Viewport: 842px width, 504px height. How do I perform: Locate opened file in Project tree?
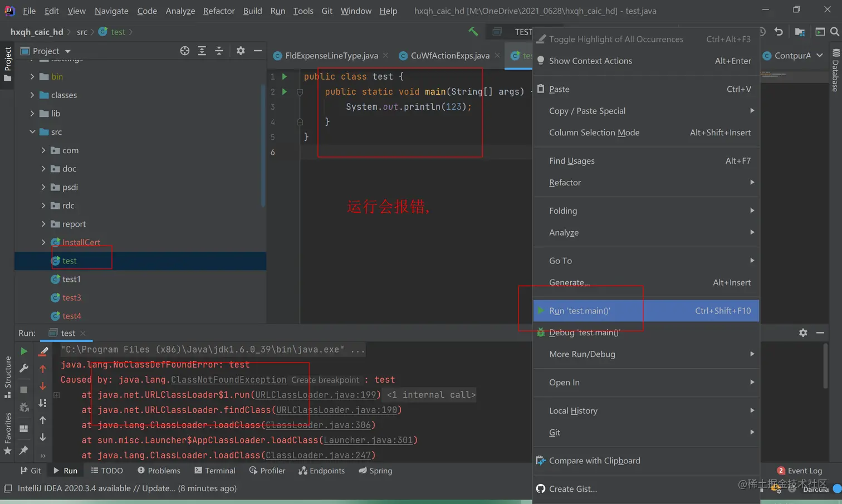pyautogui.click(x=185, y=51)
